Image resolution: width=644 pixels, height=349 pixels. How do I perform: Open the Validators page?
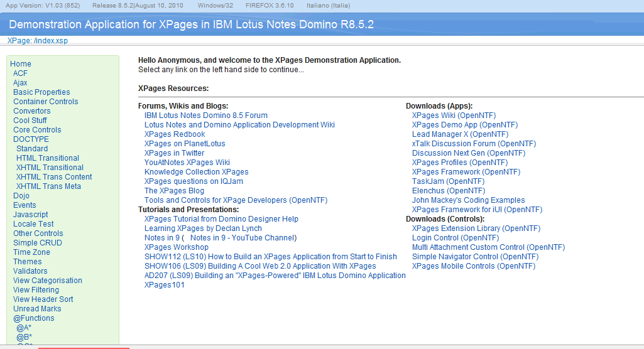[x=30, y=272]
